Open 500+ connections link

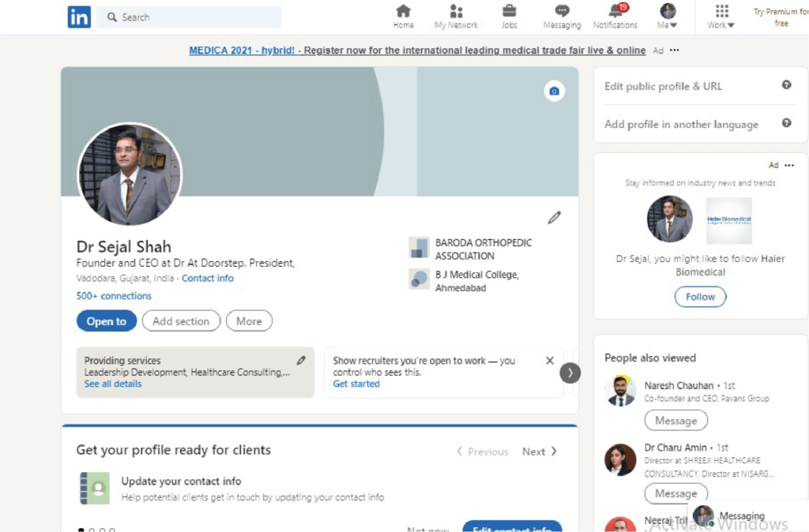pos(114,296)
